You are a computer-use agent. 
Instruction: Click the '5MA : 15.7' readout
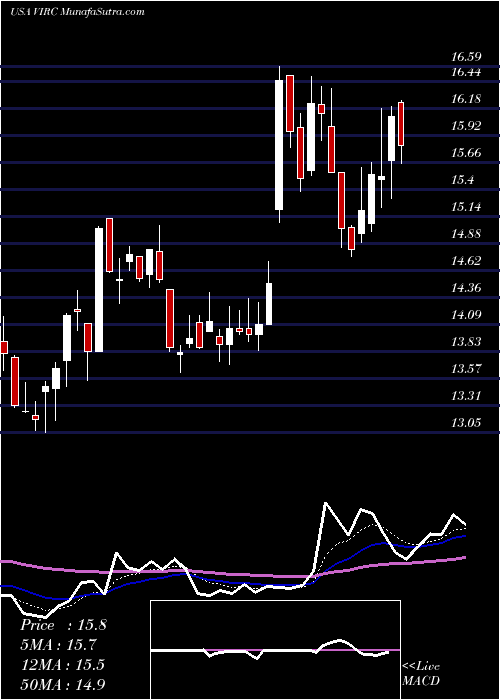59,645
